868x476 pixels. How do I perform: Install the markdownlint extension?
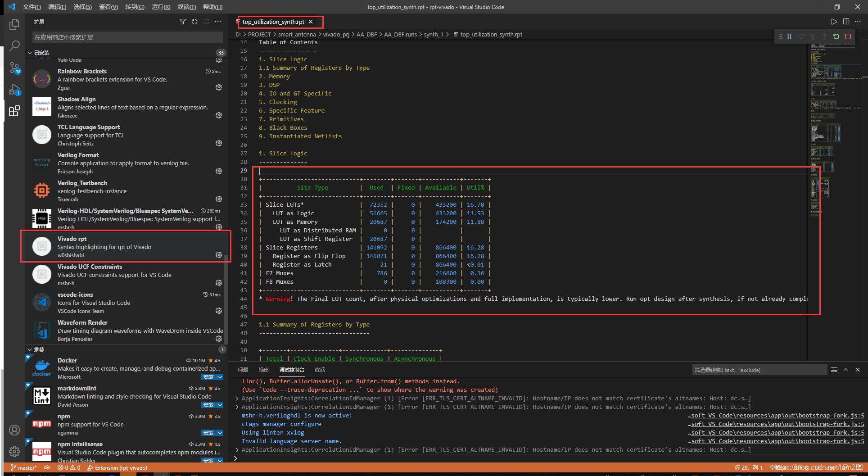[x=208, y=405]
